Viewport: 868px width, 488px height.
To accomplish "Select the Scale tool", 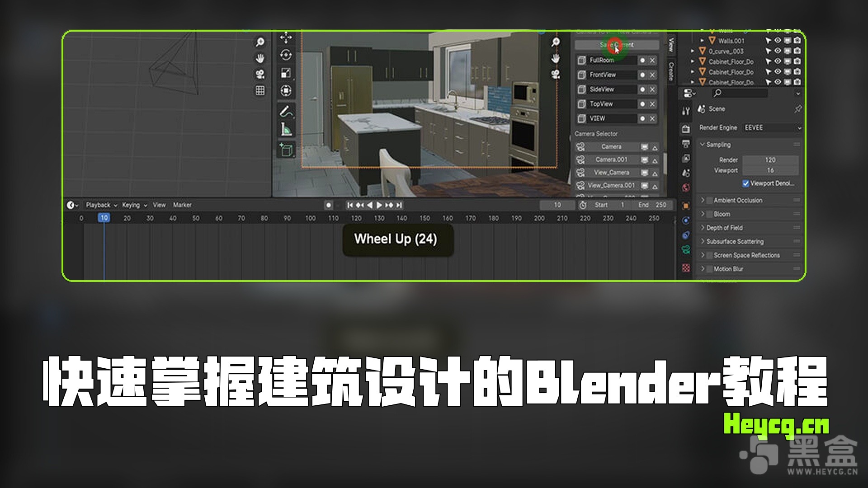I will pos(286,73).
